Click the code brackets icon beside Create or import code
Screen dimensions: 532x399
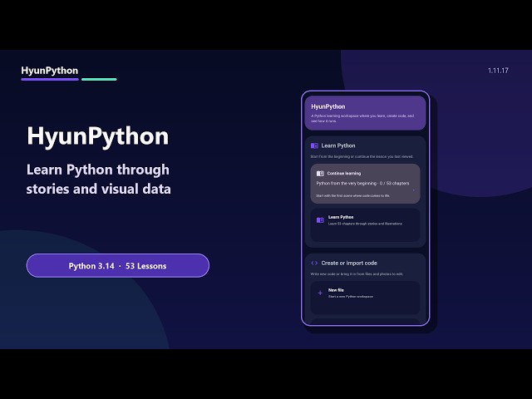314,263
